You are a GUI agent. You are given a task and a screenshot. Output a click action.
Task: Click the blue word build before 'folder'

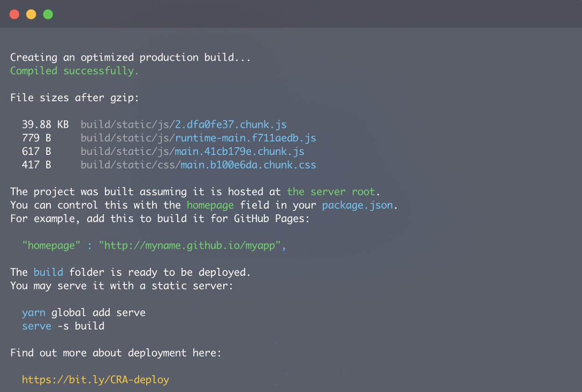pos(48,272)
